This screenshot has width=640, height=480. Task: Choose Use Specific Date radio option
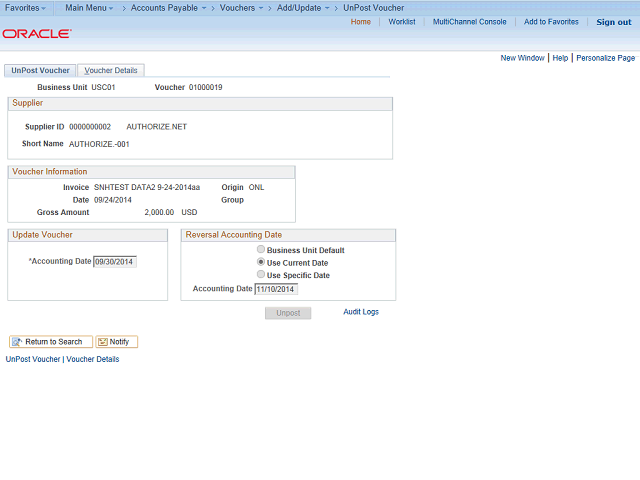261,274
